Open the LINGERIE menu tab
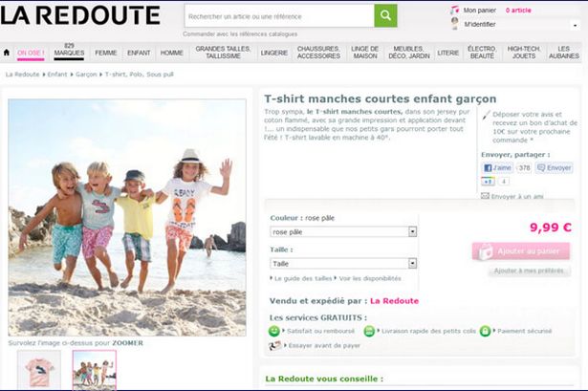The image size is (588, 391). [273, 53]
